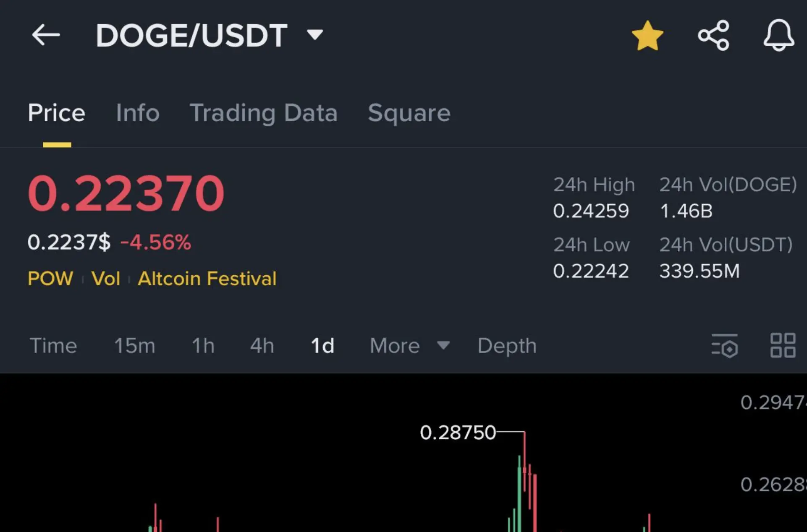The image size is (807, 532).
Task: Open chart indicator settings icon
Action: click(725, 346)
